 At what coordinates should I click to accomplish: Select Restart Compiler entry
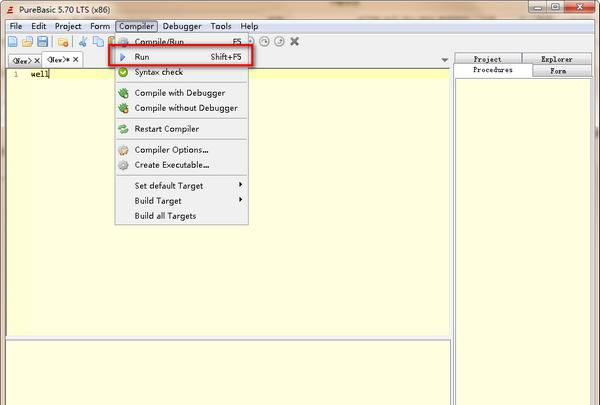tap(181, 129)
